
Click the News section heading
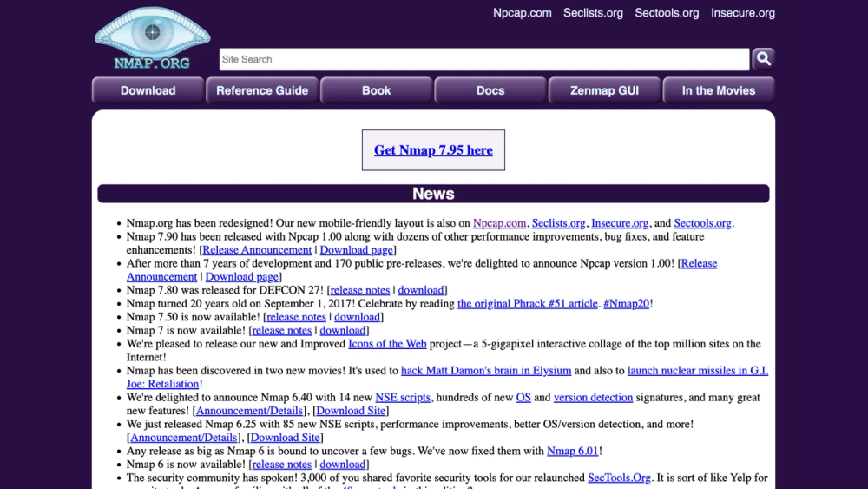point(433,194)
